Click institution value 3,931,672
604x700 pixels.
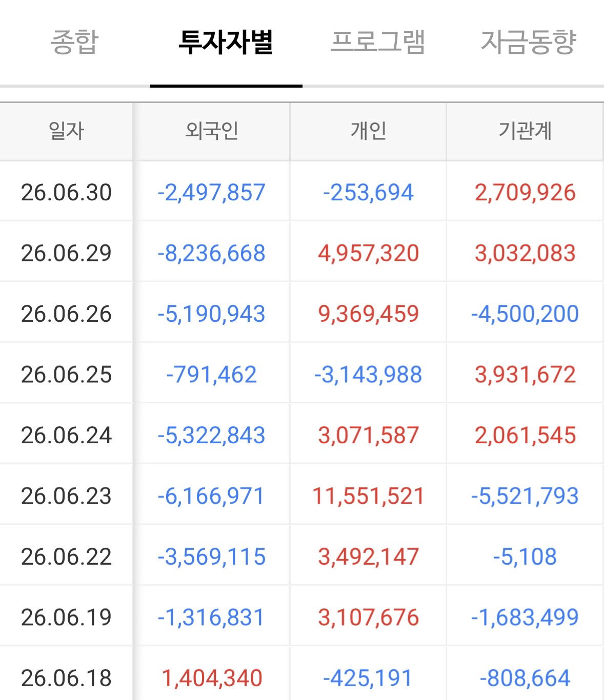[525, 375]
